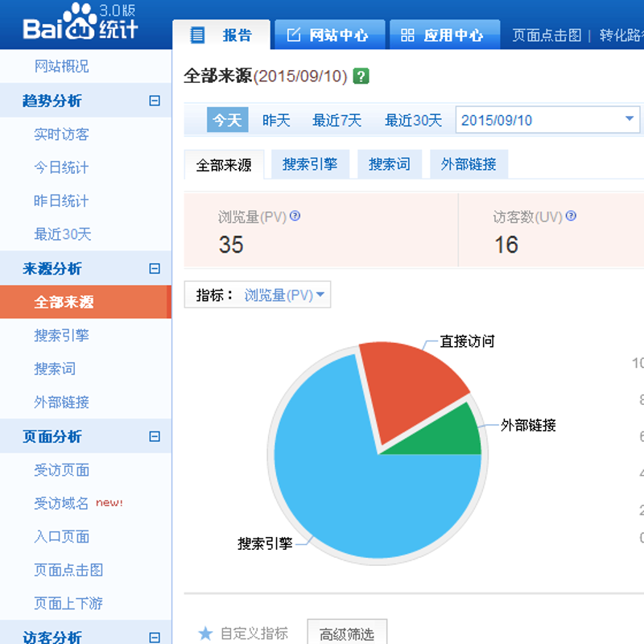Click the 趋势分析 section header
This screenshot has width=644, height=644.
[x=85, y=100]
